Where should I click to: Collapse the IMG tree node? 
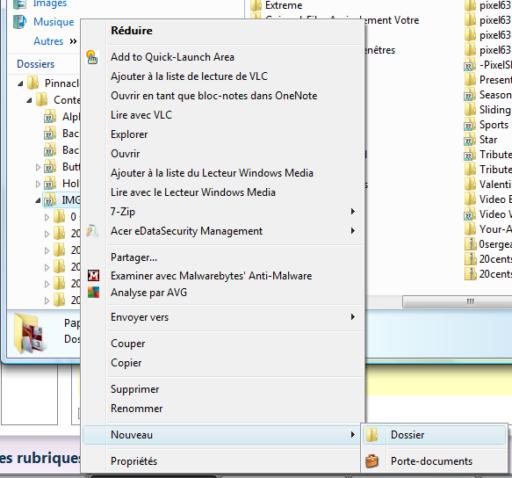point(38,200)
